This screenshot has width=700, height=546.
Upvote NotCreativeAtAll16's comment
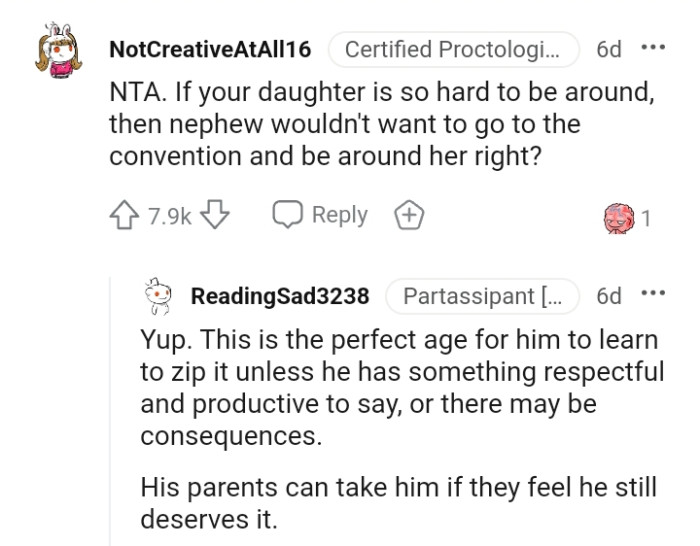[125, 216]
